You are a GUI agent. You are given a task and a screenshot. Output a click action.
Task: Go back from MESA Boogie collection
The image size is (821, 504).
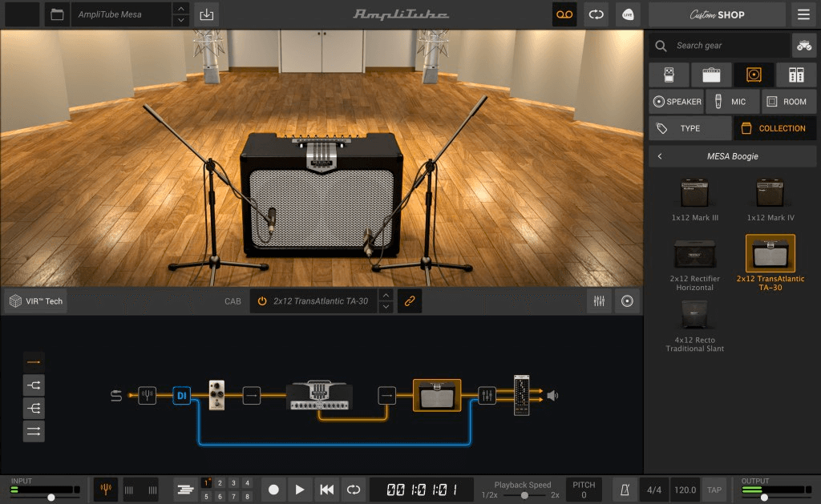[x=660, y=156]
